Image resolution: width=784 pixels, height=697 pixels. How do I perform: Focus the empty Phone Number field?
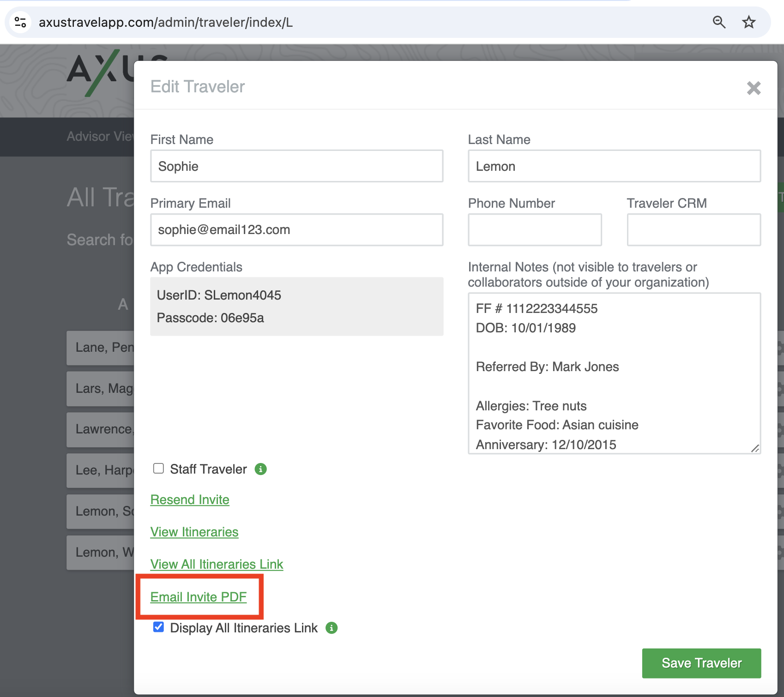coord(535,229)
